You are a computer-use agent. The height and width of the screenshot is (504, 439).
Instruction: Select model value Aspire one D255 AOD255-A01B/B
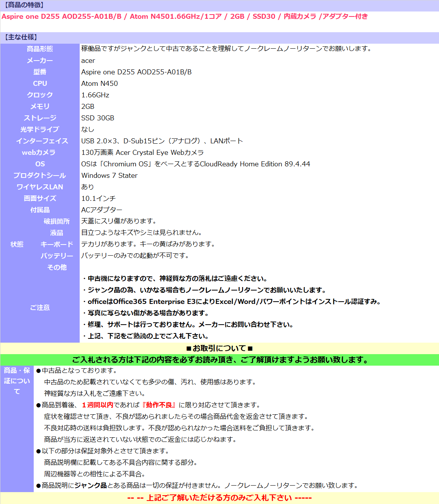coord(136,72)
